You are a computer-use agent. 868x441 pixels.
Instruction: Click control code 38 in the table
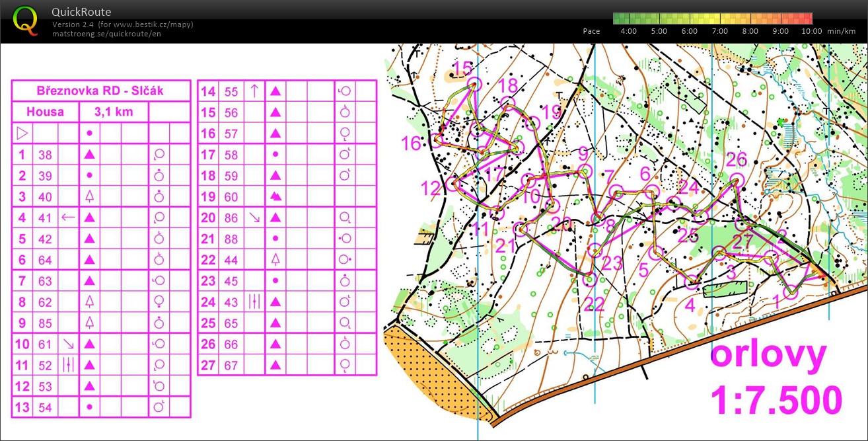tap(45, 155)
